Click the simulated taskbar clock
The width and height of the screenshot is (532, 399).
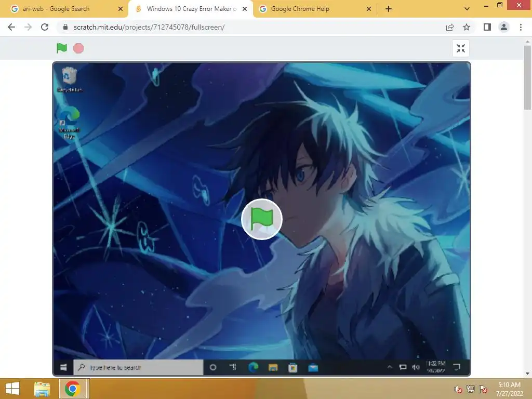click(436, 367)
